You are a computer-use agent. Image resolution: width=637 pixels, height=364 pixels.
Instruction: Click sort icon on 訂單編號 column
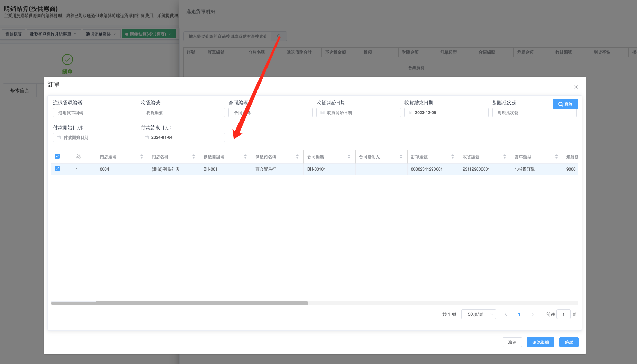pos(453,157)
